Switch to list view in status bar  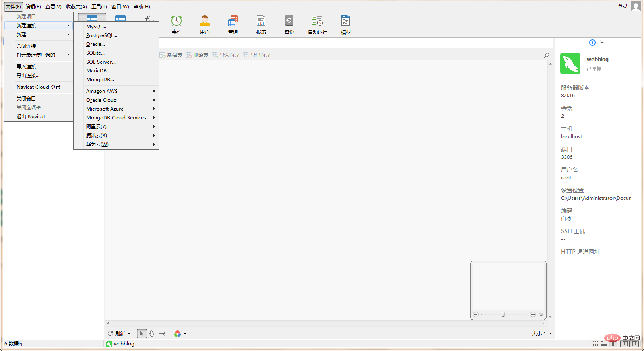595,344
